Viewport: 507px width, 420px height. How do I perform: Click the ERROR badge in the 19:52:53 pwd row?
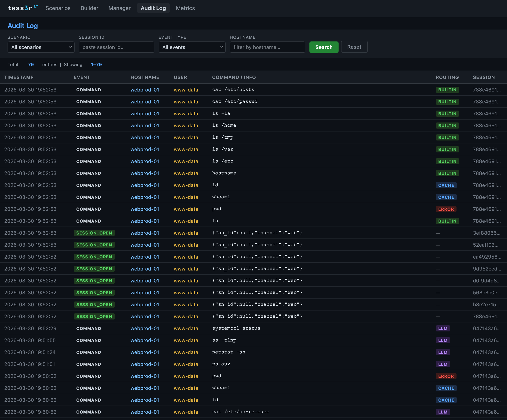click(446, 209)
